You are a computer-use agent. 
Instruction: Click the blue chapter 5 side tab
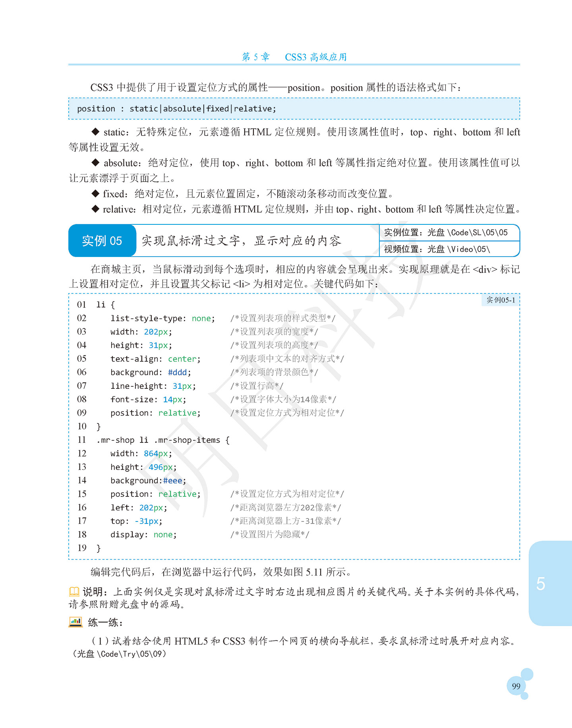click(x=550, y=583)
